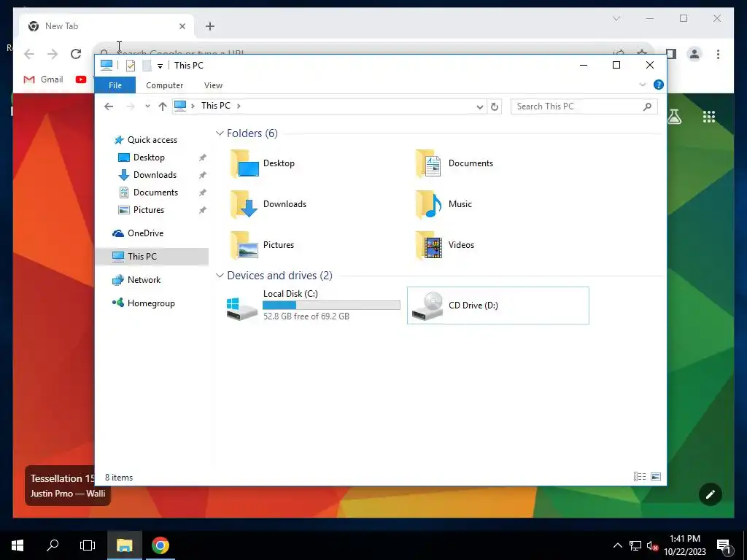The height and width of the screenshot is (560, 747).
Task: Click the Tessellation wallpaper attribution link
Action: 63,486
